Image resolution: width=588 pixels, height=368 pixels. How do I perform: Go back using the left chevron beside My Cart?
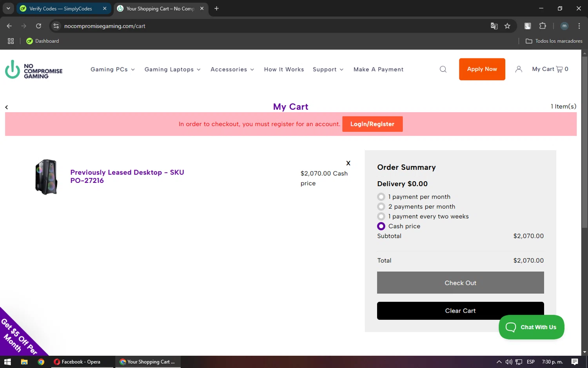(x=7, y=107)
